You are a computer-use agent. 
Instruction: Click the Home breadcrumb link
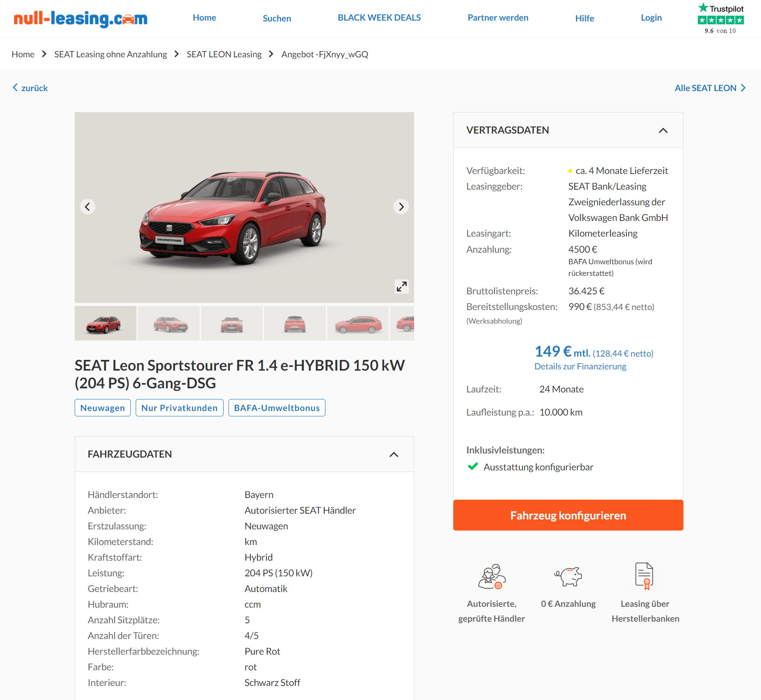pyautogui.click(x=23, y=54)
